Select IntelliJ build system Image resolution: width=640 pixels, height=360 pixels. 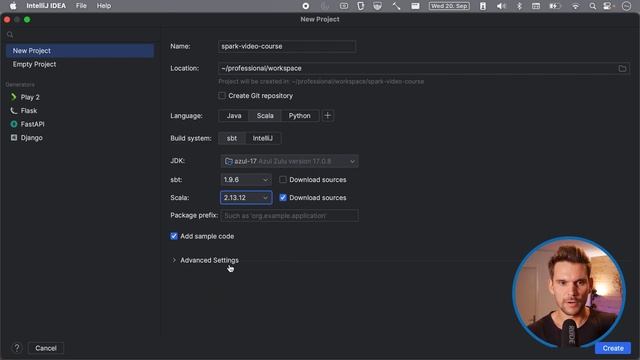tap(262, 138)
